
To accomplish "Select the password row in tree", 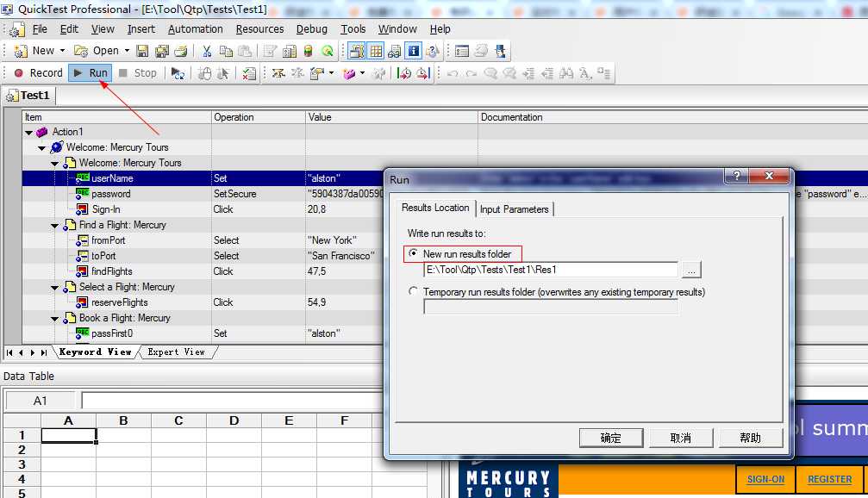I will tap(110, 194).
